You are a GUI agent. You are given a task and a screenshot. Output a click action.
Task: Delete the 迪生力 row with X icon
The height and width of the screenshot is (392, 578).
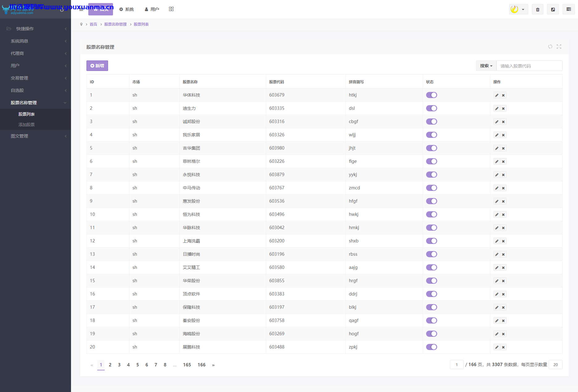click(x=503, y=109)
